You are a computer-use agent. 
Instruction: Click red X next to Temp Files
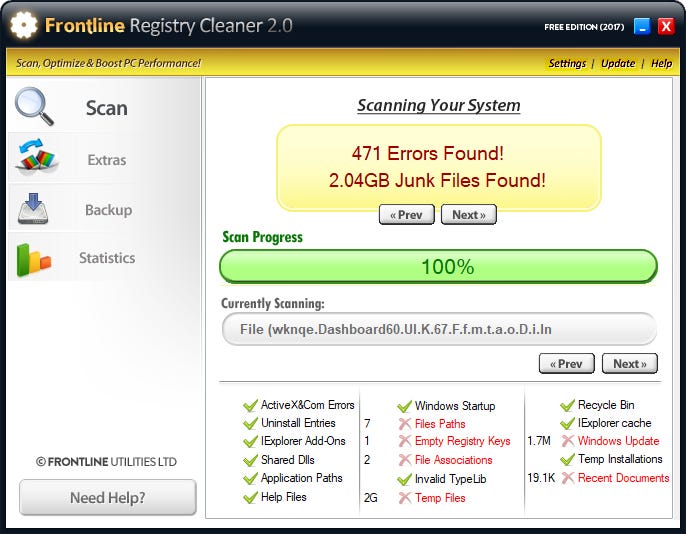point(405,498)
